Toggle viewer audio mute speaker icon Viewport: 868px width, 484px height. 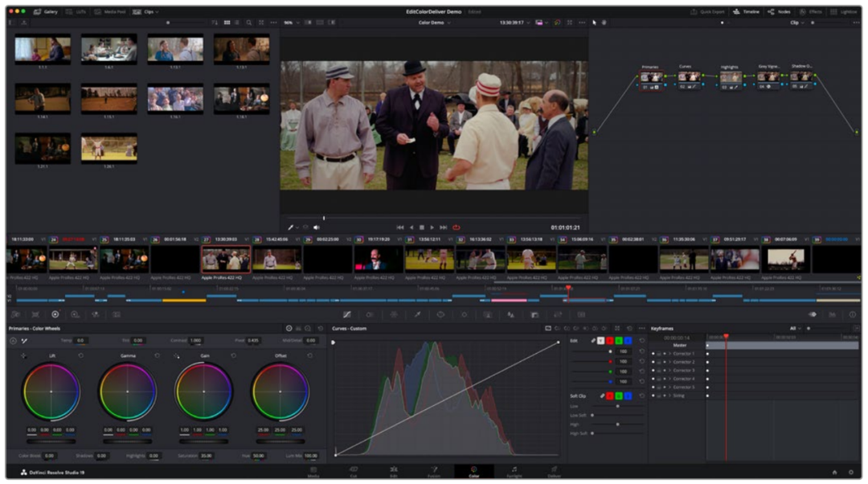click(317, 227)
